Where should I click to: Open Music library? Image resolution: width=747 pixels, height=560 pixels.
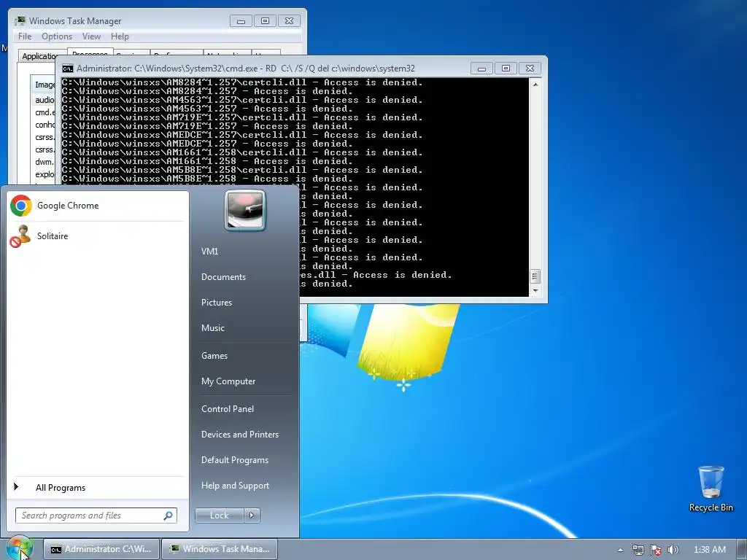coord(212,328)
